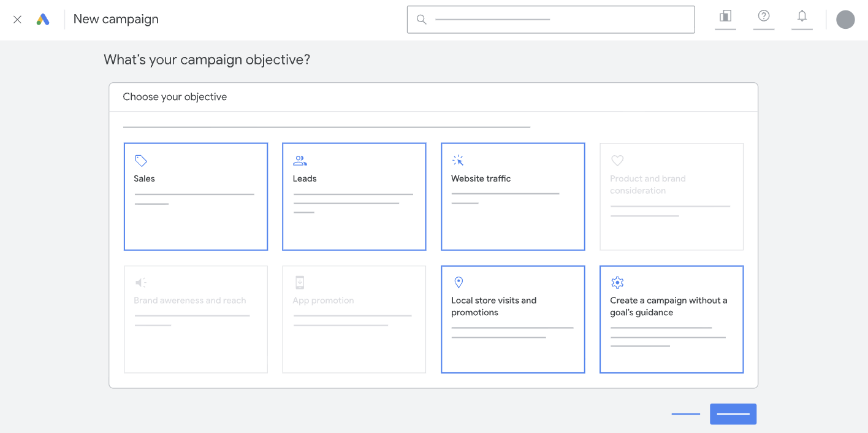Click the phone icon on the App promotion card
Image resolution: width=868 pixels, height=433 pixels.
pyautogui.click(x=300, y=282)
